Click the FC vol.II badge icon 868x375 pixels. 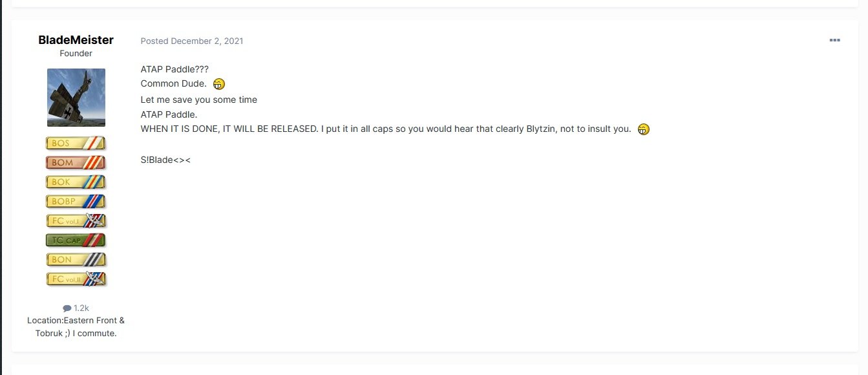pos(76,279)
